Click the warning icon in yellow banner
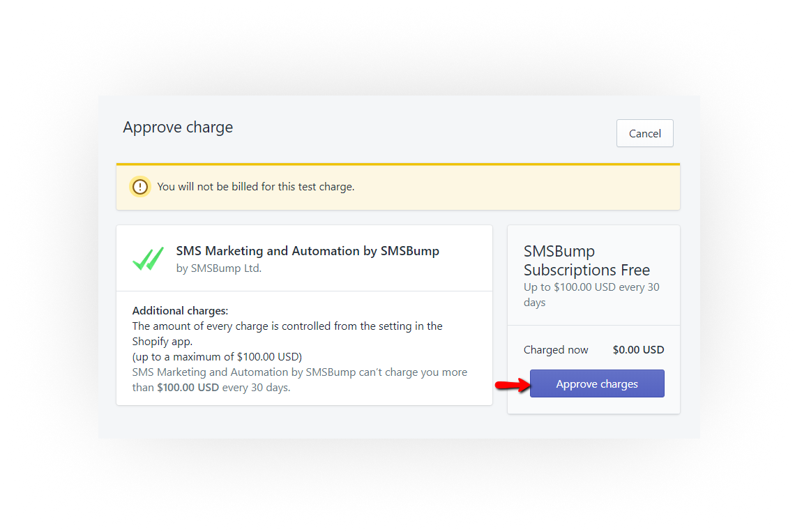Viewport: 795px width, 532px height. click(140, 187)
